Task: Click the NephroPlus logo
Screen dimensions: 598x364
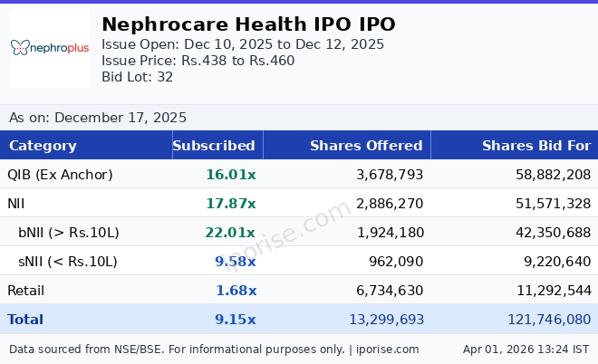Action: coord(50,48)
